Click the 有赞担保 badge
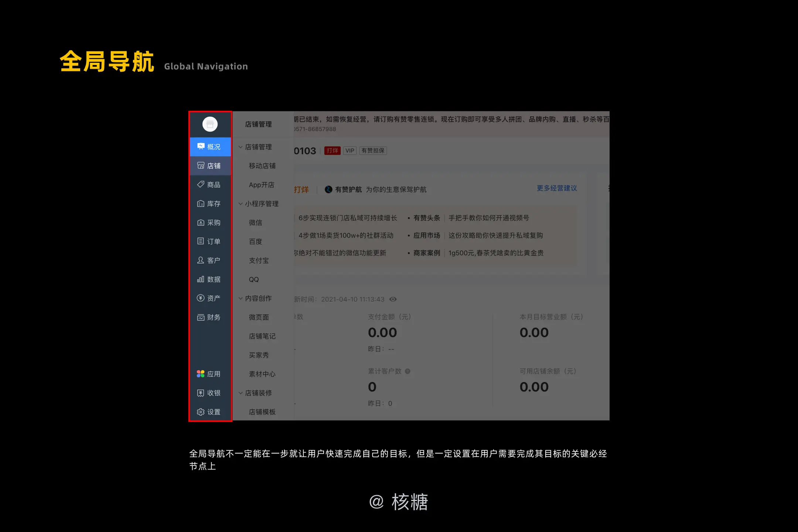 [x=373, y=151]
